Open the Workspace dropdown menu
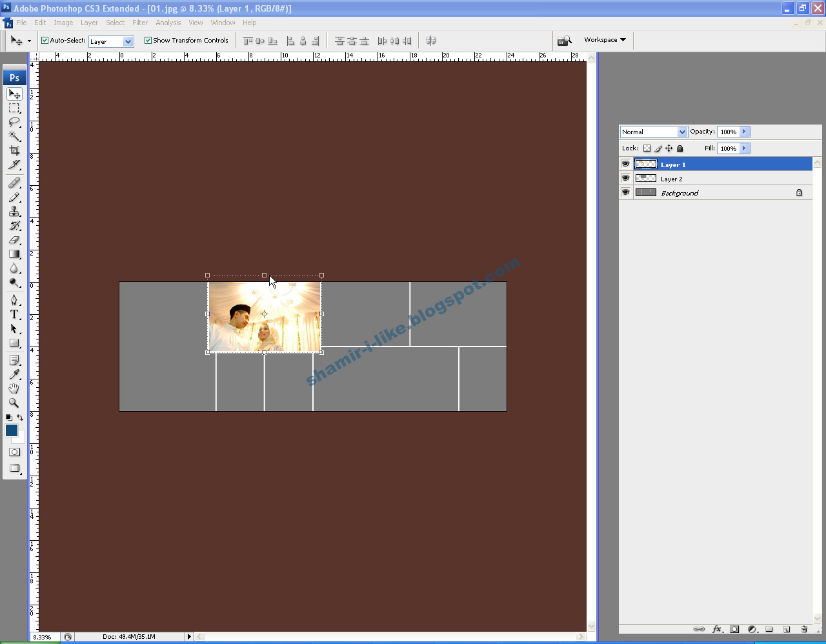 point(605,40)
